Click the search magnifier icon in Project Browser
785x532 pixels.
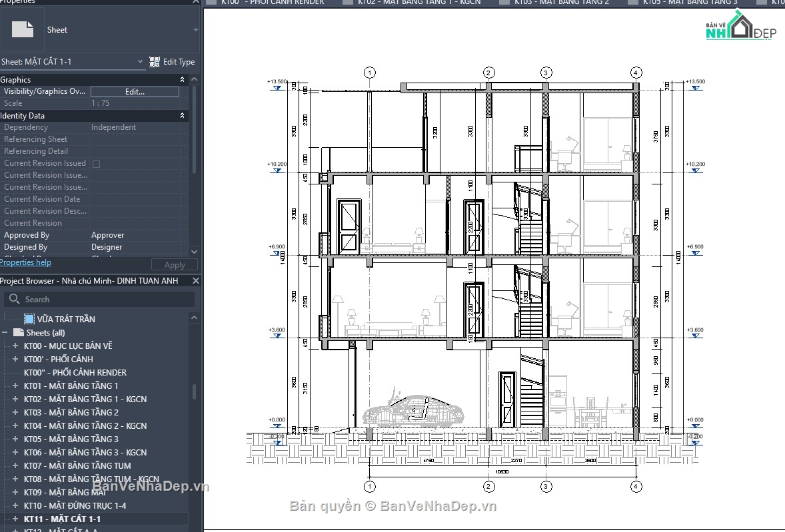tap(14, 298)
